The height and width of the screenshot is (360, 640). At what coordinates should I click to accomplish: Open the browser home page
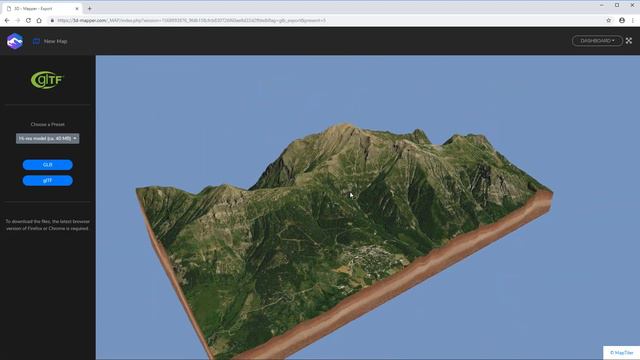click(39, 20)
